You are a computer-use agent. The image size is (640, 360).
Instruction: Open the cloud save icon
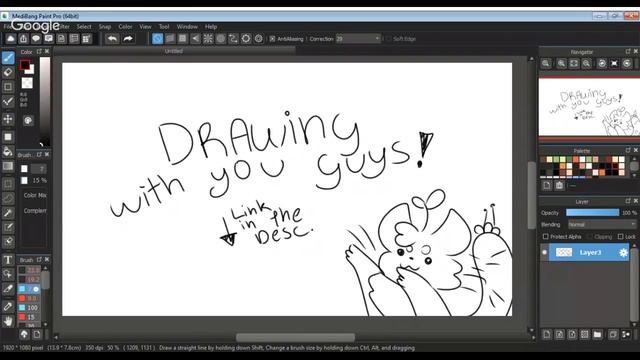click(x=11, y=39)
